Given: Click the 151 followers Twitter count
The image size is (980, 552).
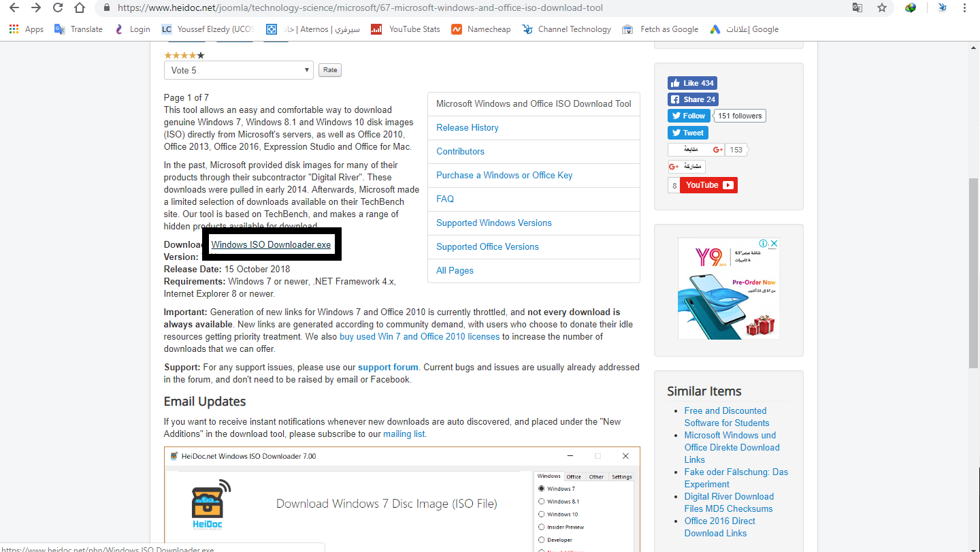Looking at the screenshot, I should click(x=740, y=116).
